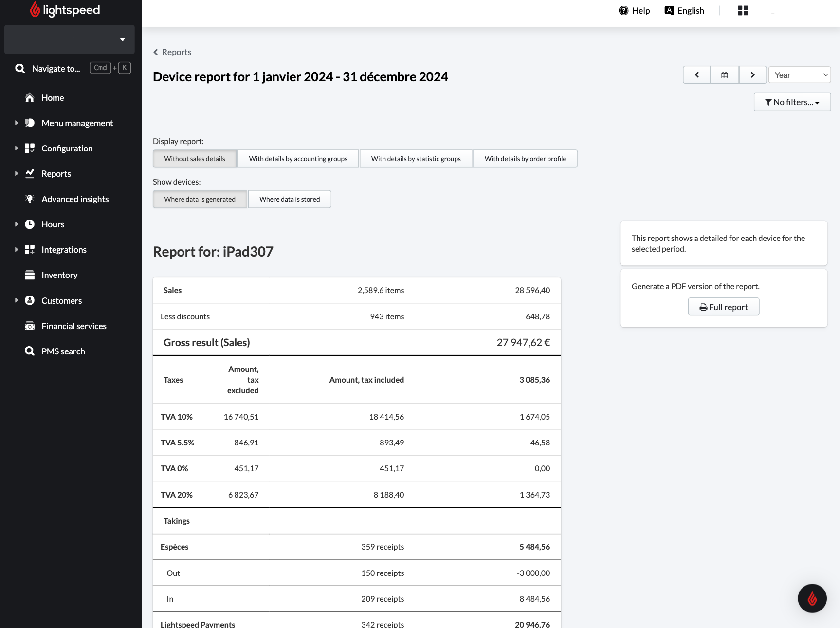Screen dimensions: 840x628
Task: Expand Hours submenu arrow
Action: pyautogui.click(x=16, y=224)
